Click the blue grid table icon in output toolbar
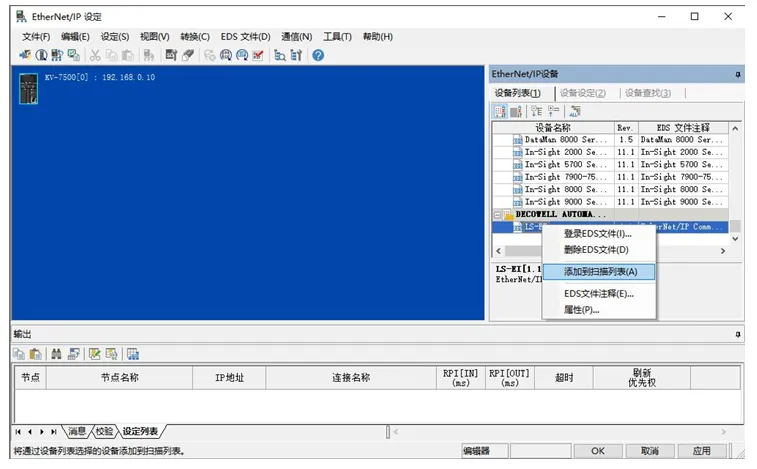757x469 pixels. (x=133, y=354)
